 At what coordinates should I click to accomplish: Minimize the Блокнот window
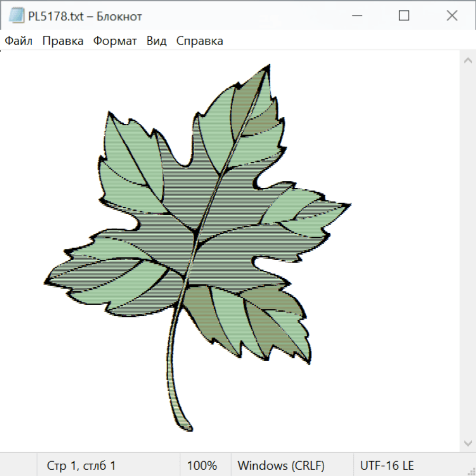click(356, 16)
